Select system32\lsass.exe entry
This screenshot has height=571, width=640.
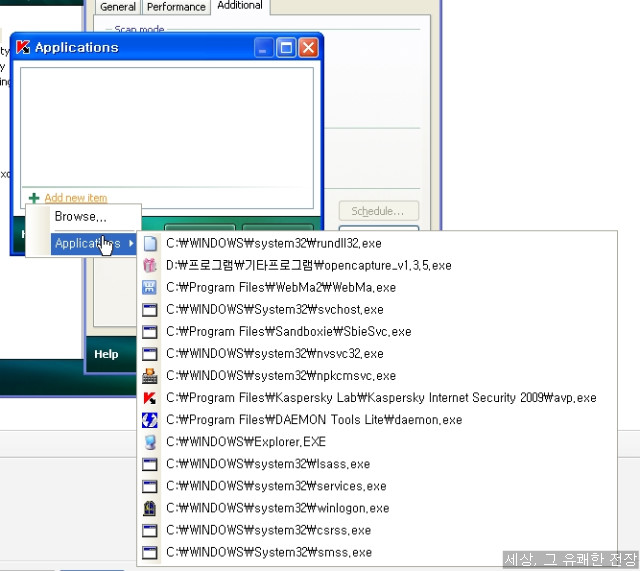pos(377,464)
